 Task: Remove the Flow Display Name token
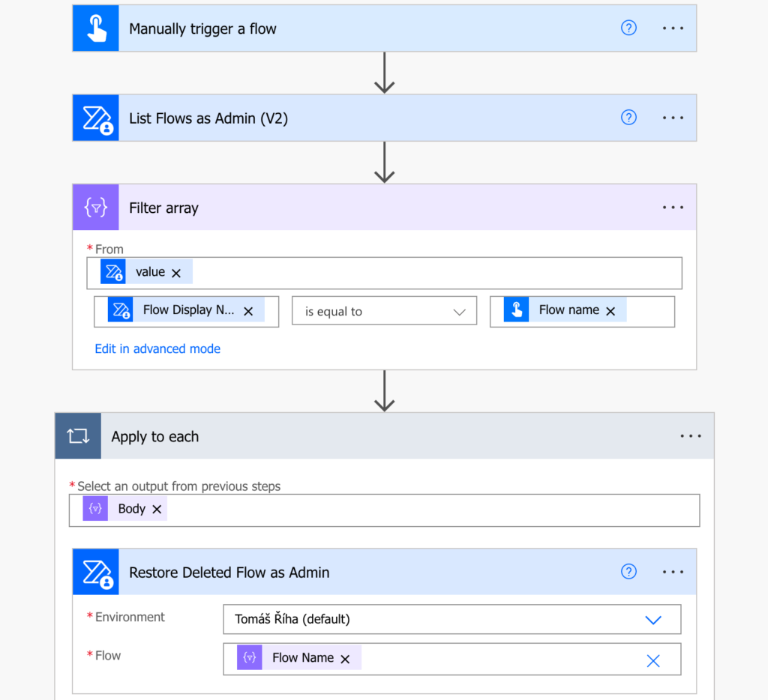point(248,311)
